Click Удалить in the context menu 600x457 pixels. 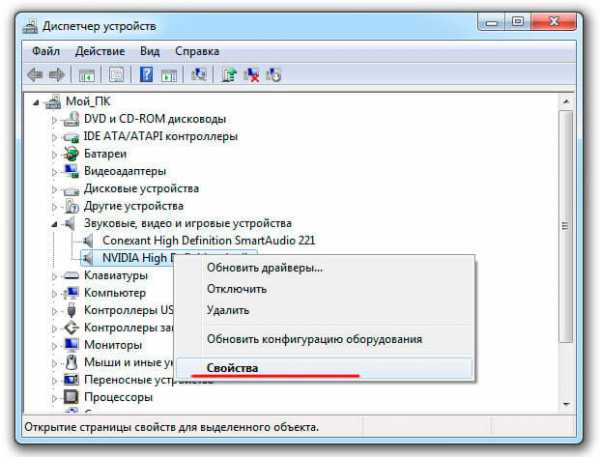coord(228,310)
